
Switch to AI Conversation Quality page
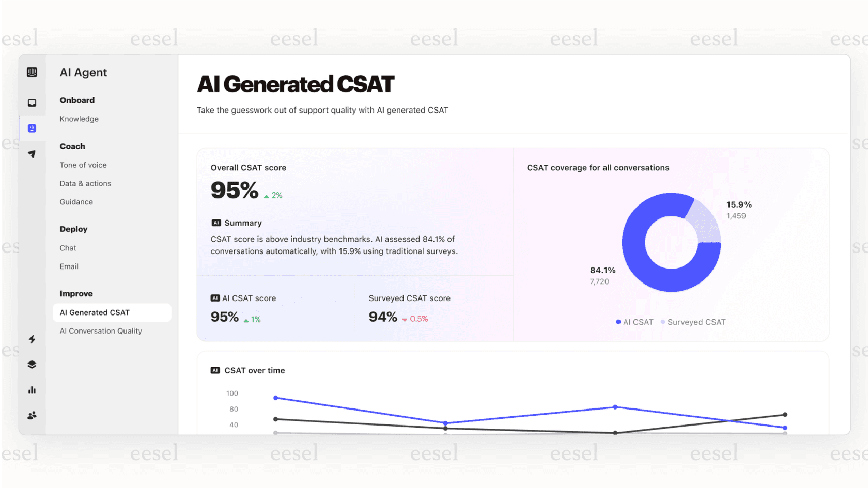[101, 330]
